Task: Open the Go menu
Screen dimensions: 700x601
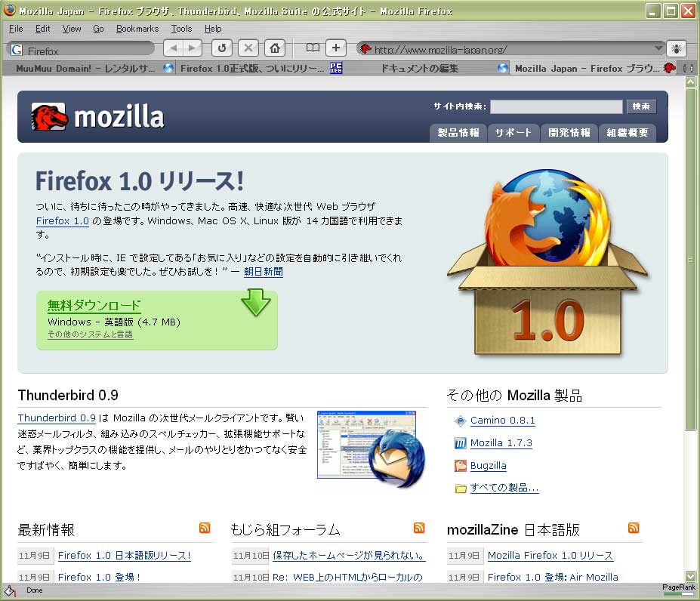Action: pos(98,29)
